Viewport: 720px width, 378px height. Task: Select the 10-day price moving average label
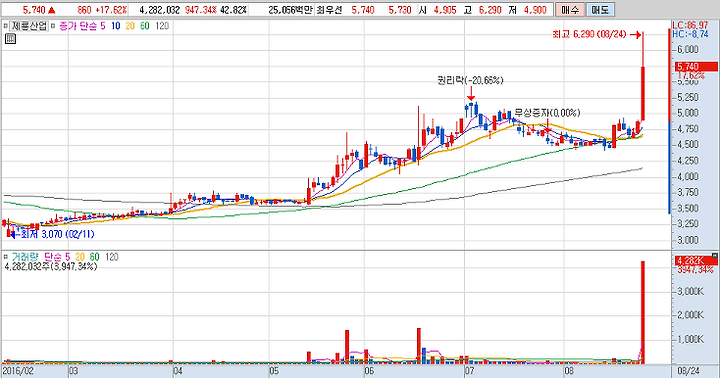point(116,26)
